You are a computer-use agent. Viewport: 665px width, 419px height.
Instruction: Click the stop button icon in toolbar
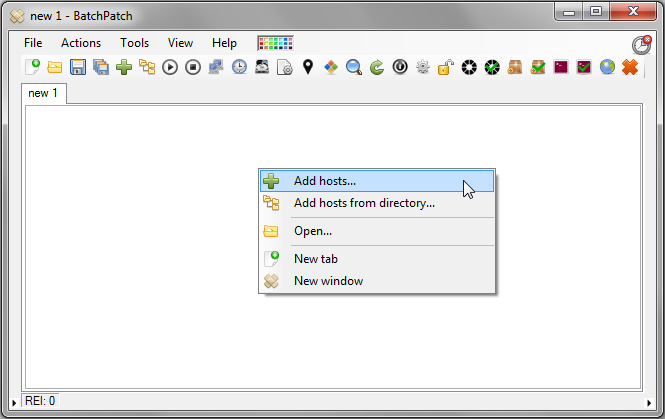[193, 67]
